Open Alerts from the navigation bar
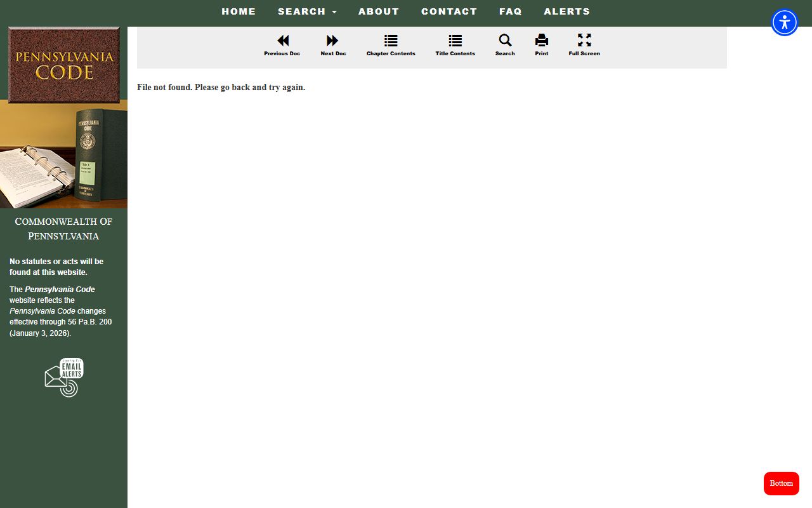 pos(566,11)
